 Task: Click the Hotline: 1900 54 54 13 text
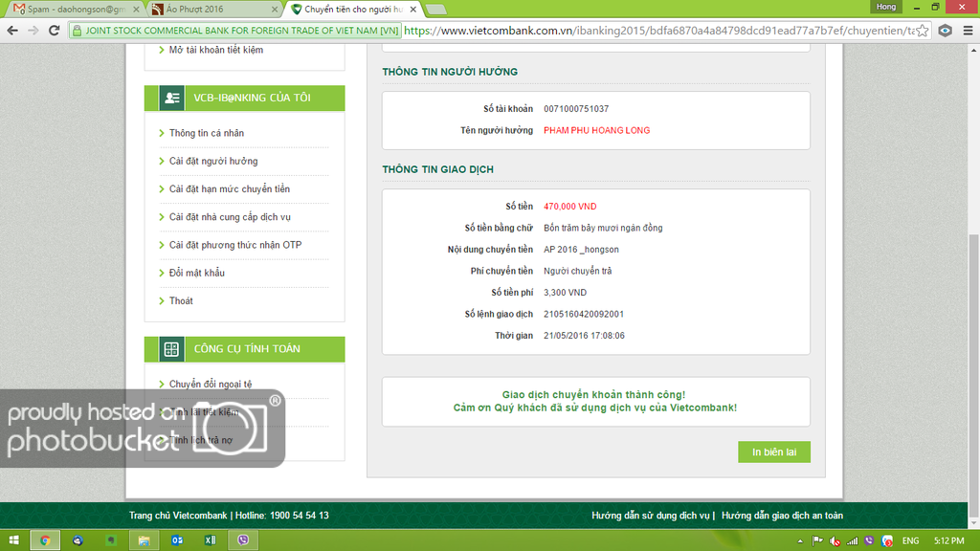coord(282,516)
